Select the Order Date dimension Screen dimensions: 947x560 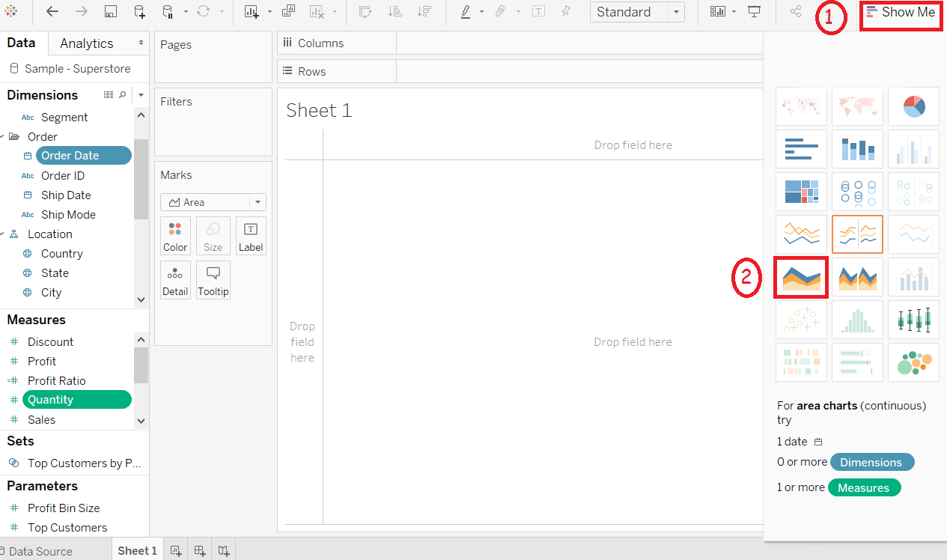tap(84, 156)
